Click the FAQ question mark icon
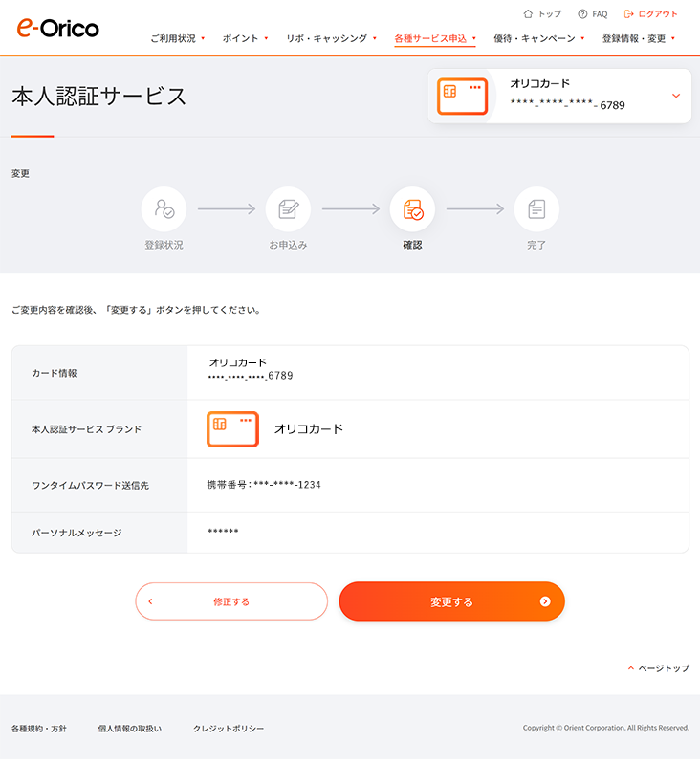700x764 pixels. click(582, 14)
